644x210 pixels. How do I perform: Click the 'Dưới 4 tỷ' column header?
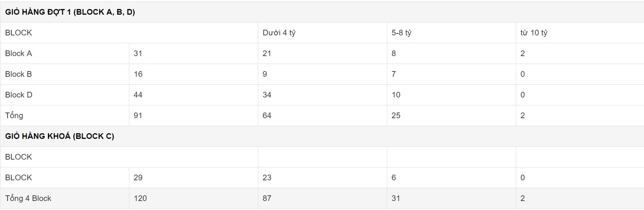(x=279, y=33)
